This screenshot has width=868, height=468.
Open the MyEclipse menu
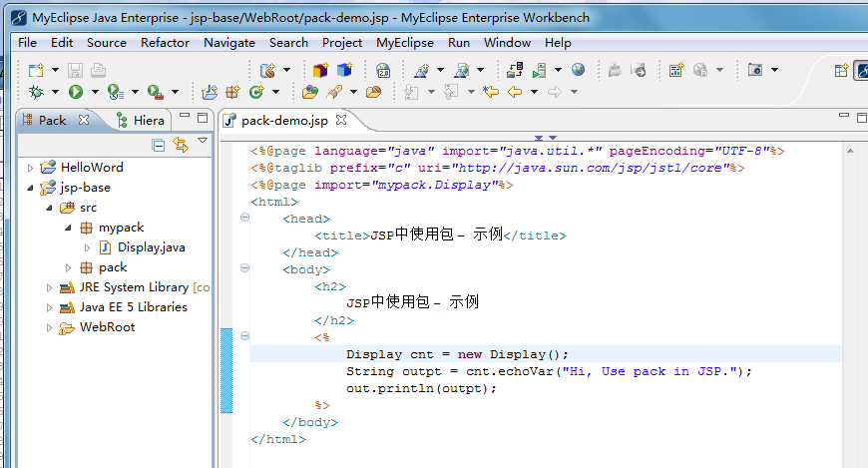coord(405,43)
